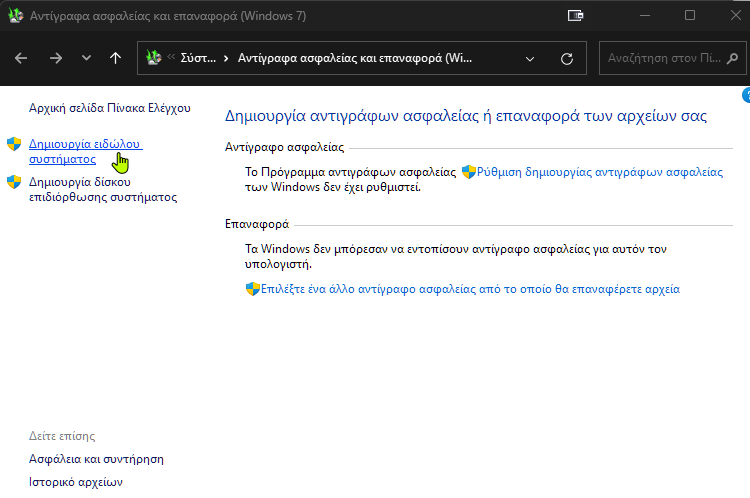Screen dimensions: 750x498
Task: Select Αντίγραφα ασφαλείας και επαναφορά breadcrumb
Action: 355,58
